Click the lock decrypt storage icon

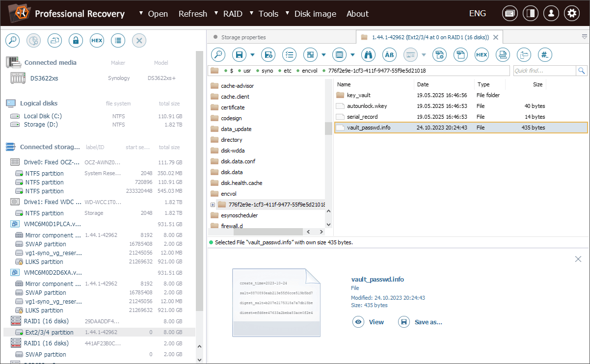[76, 41]
